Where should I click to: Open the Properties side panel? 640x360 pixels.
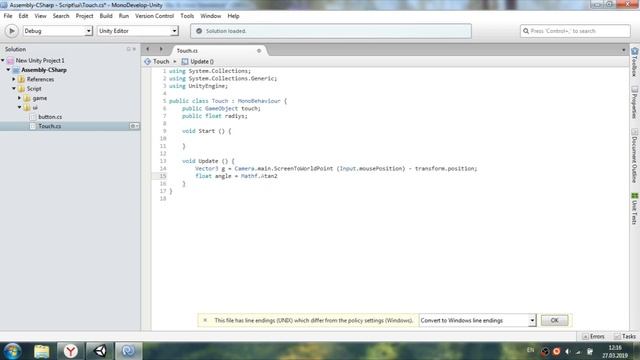pos(634,102)
